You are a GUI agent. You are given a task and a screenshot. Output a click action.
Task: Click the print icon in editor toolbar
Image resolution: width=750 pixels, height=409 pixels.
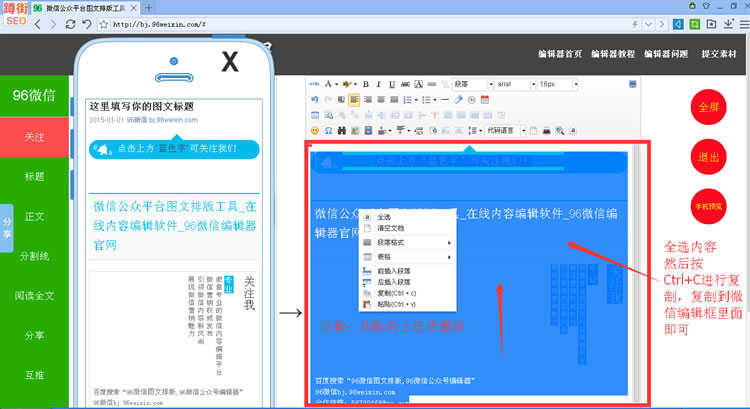click(x=546, y=131)
